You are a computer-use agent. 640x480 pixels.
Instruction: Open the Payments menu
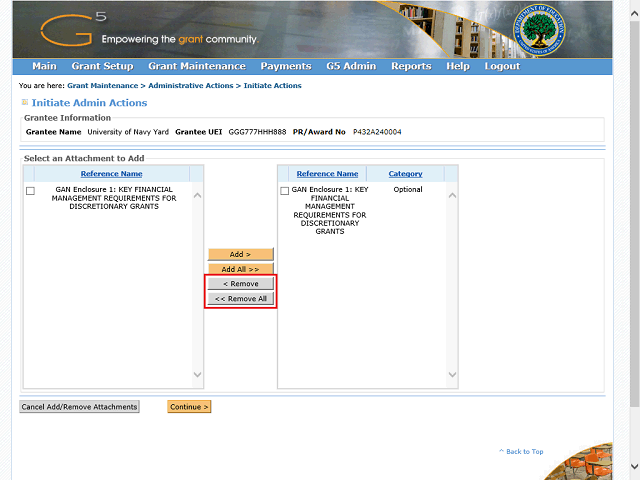286,66
